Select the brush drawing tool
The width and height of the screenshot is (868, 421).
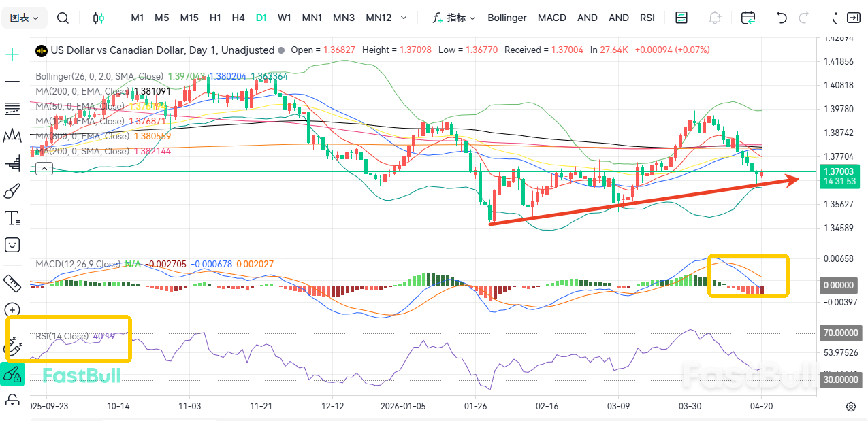coord(12,190)
